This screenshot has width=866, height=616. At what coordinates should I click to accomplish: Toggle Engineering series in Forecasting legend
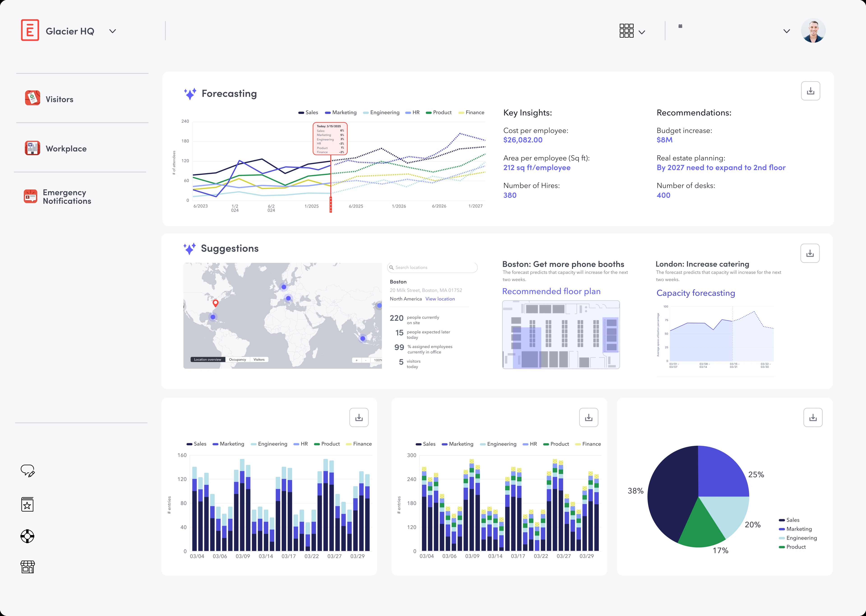pyautogui.click(x=381, y=113)
